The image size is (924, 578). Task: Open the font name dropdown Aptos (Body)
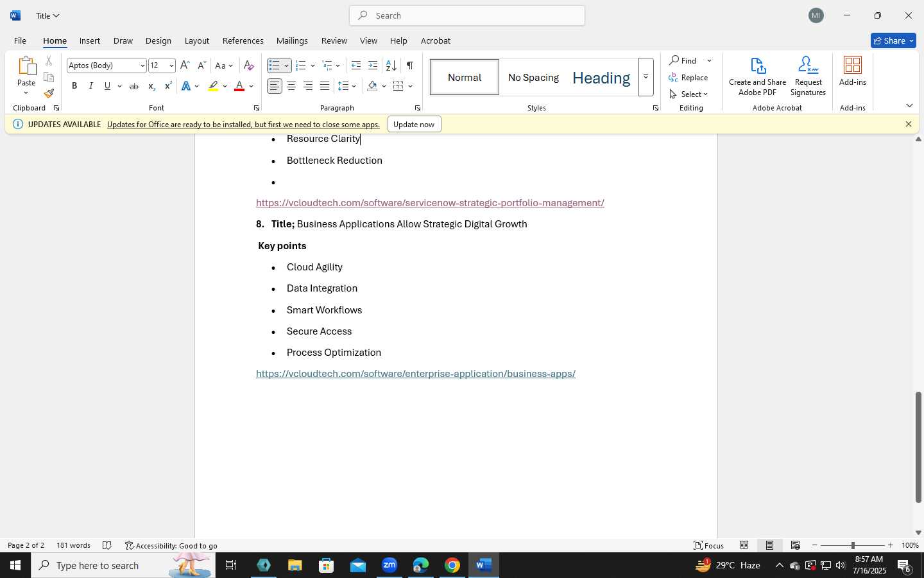pos(142,66)
